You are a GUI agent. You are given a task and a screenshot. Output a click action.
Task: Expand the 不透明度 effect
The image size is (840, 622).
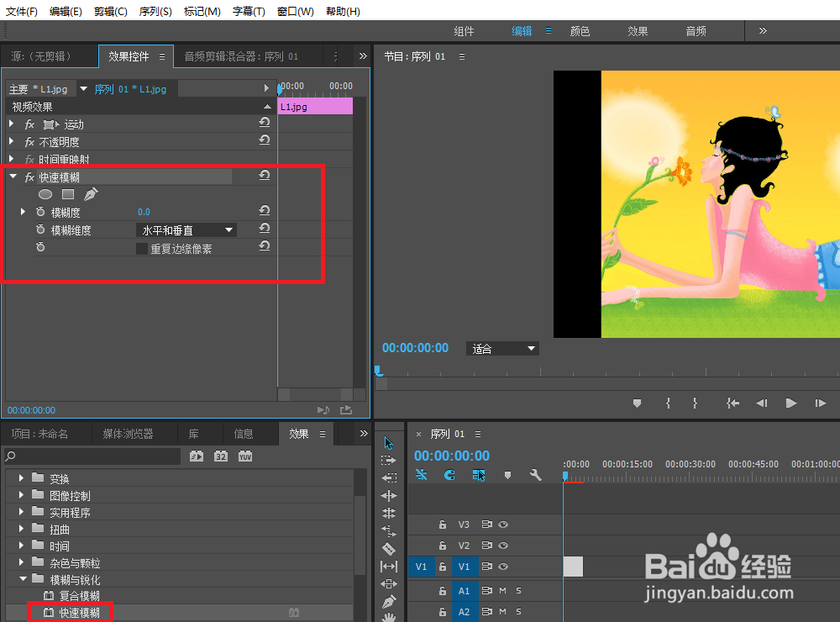click(11, 141)
